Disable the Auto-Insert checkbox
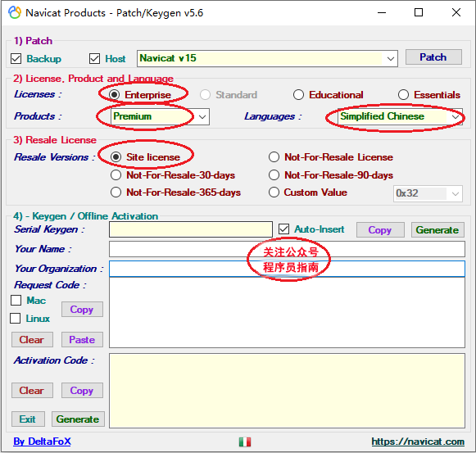This screenshot has height=453, width=476. pos(283,229)
